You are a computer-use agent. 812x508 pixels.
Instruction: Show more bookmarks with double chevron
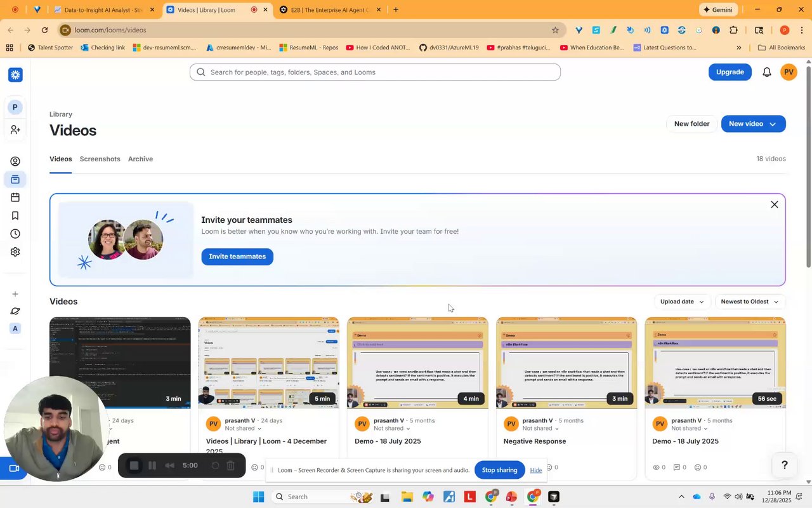coord(738,48)
